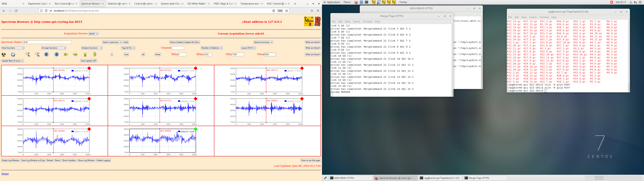
Task: Toggle the green diamond on aida14 plot
Action: [x=196, y=129]
